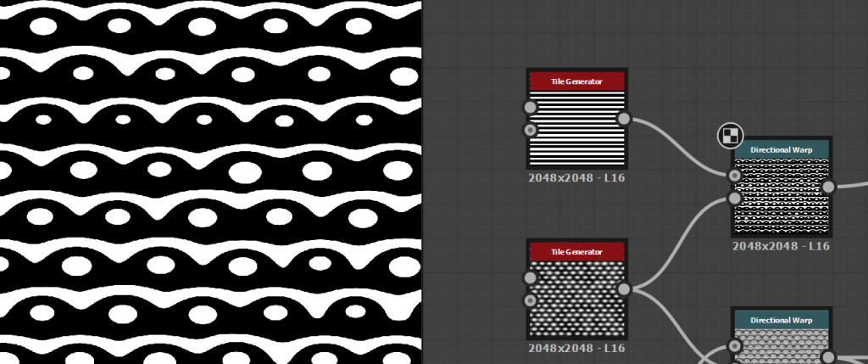Click second input pin on top Tile Generator

click(x=531, y=130)
